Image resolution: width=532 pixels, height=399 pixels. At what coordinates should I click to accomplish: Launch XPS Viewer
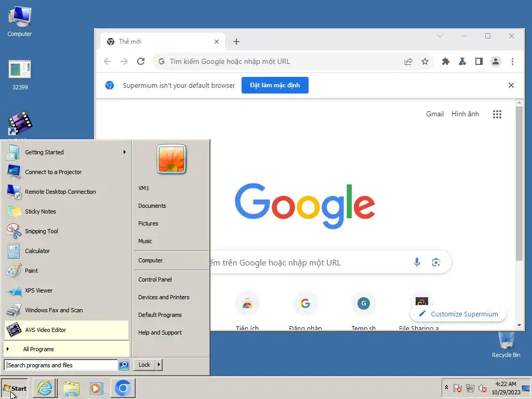click(x=66, y=290)
